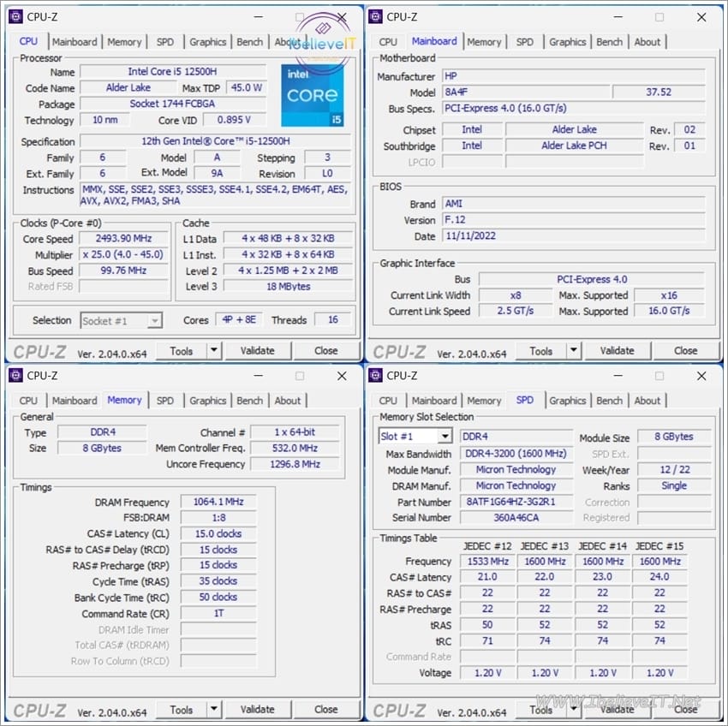Open Bench tab in the Memory window
728x726 pixels.
tap(249, 401)
